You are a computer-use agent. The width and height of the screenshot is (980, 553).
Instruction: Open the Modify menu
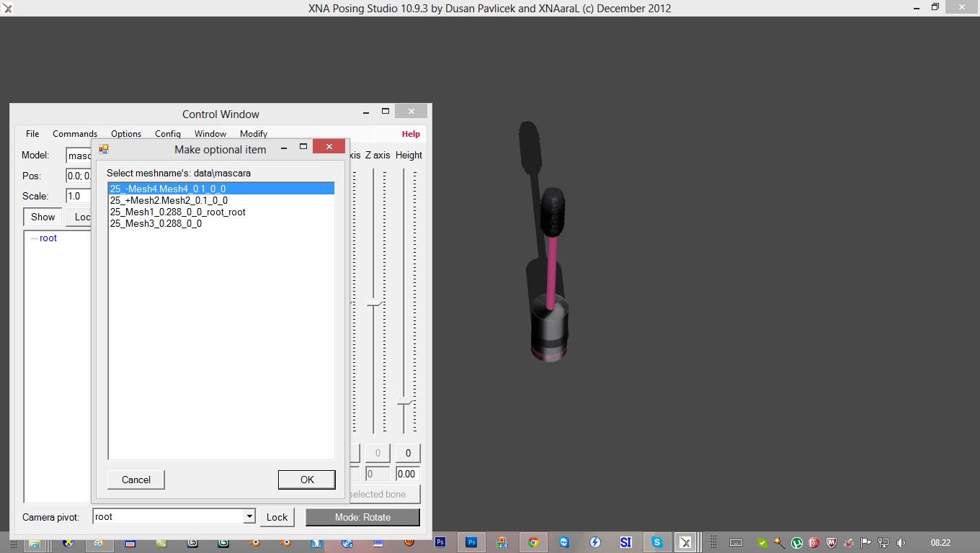pyautogui.click(x=254, y=134)
